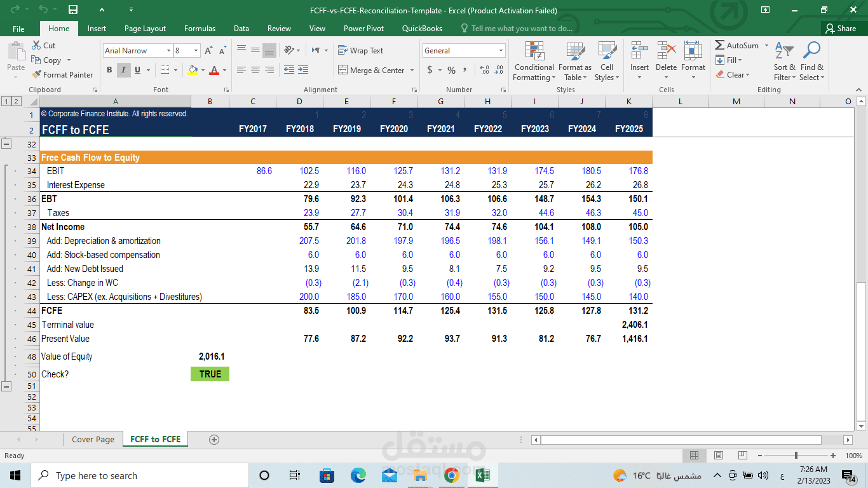
Task: Open the font size dropdown
Action: pos(196,51)
